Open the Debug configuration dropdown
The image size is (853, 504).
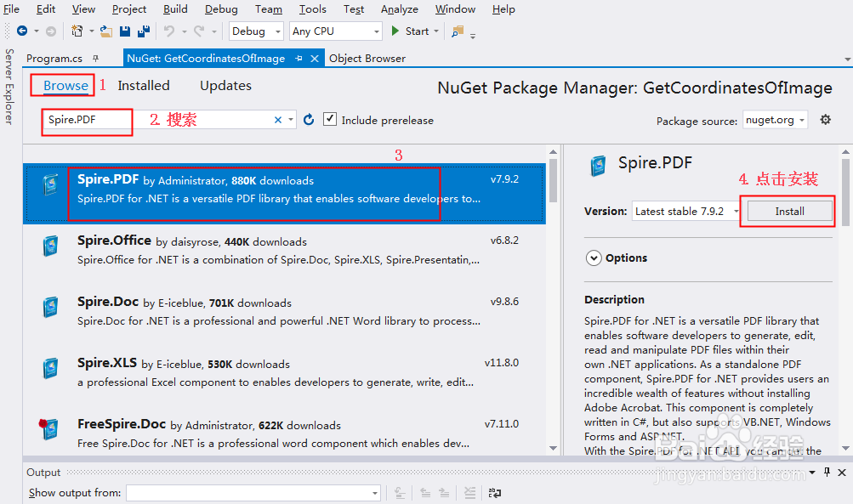click(256, 31)
